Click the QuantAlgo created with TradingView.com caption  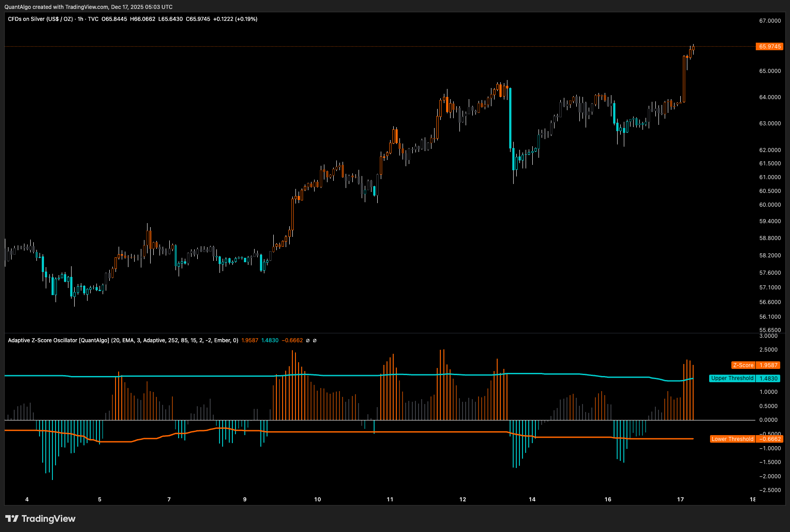88,7
